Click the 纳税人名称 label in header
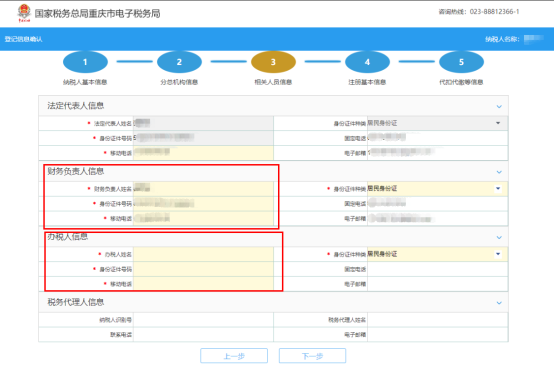The image size is (554, 369). click(502, 39)
